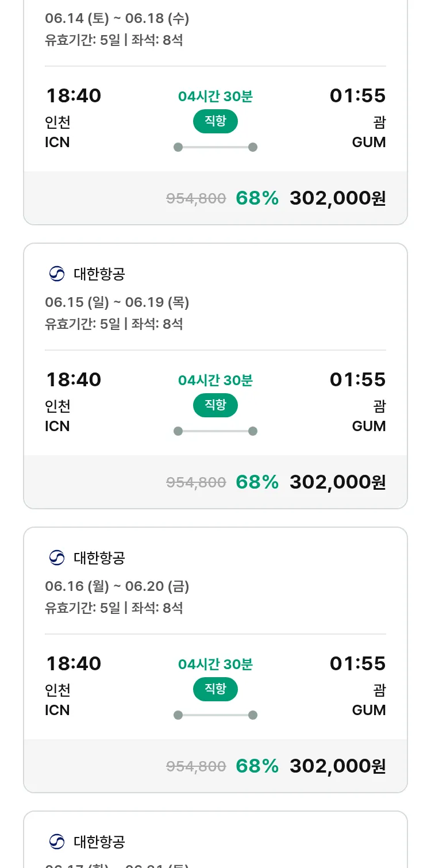The image size is (431, 868).
Task: Tap 직항 badge on 06.14 flight
Action: click(215, 121)
